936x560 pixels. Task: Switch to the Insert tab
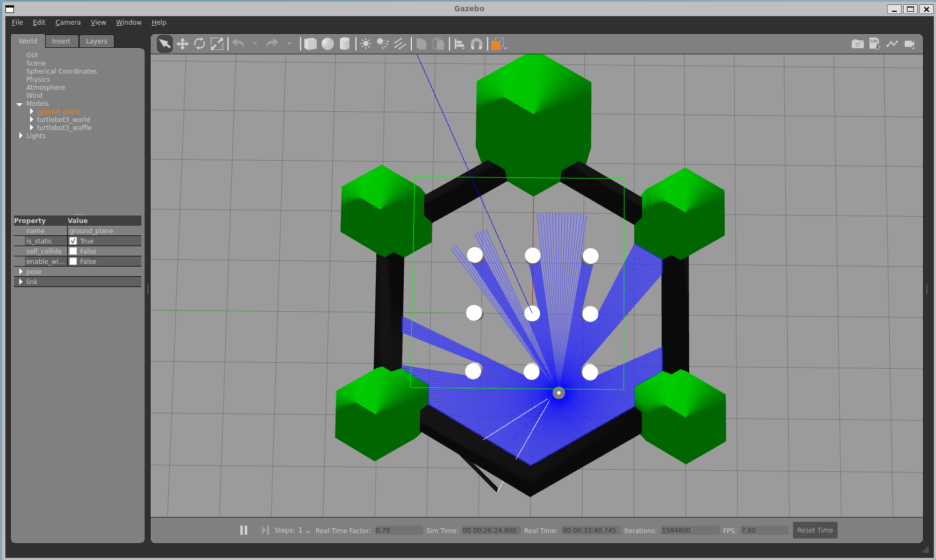(x=61, y=41)
